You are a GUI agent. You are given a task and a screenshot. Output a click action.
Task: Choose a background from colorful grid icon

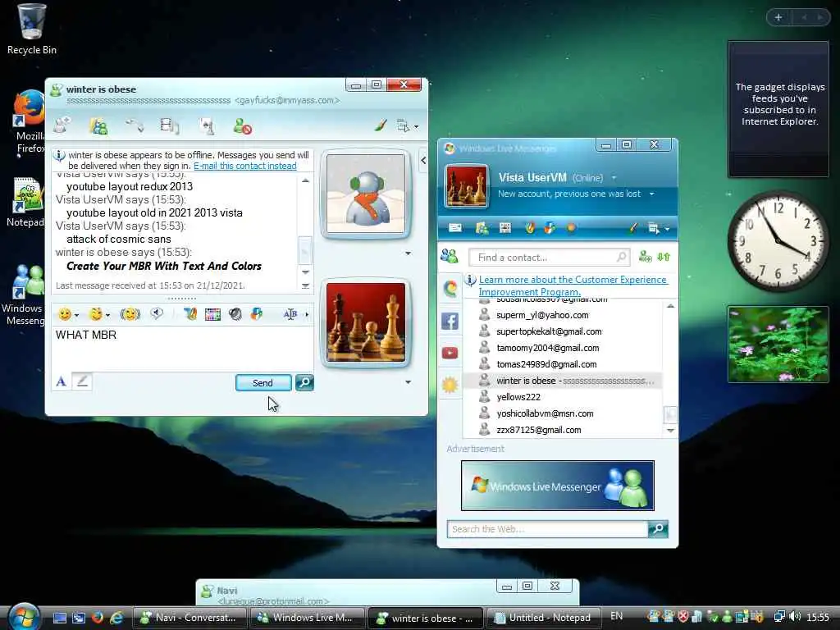pyautogui.click(x=212, y=314)
